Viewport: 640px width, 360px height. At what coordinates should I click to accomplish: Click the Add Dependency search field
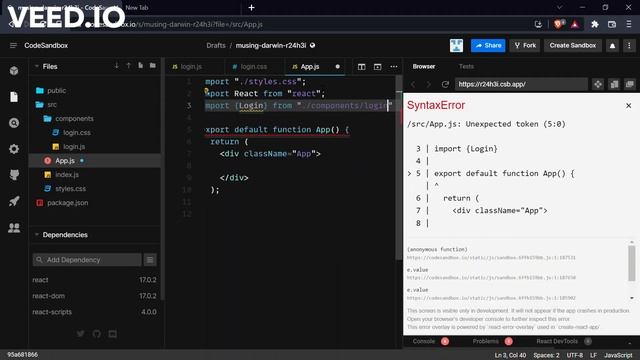coord(87,260)
